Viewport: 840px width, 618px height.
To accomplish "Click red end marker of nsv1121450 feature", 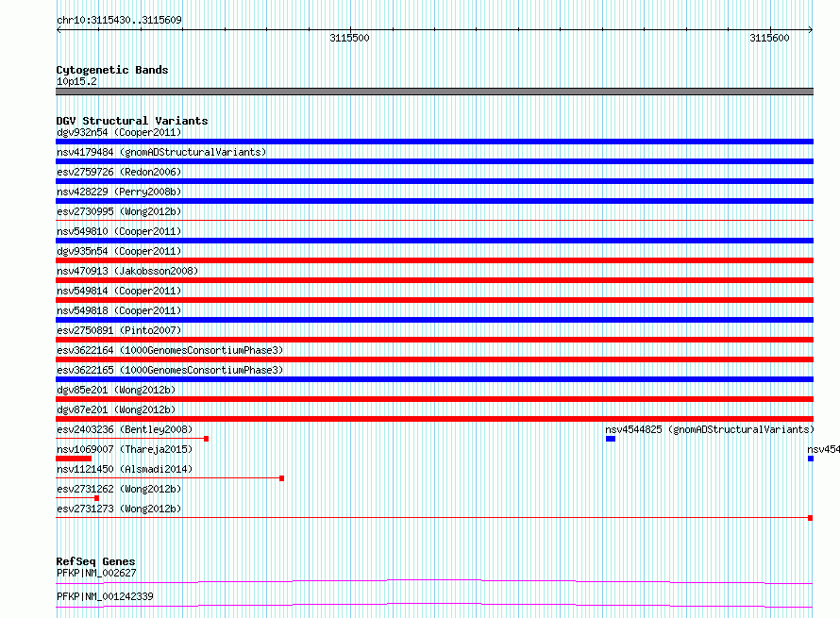I will 282,478.
